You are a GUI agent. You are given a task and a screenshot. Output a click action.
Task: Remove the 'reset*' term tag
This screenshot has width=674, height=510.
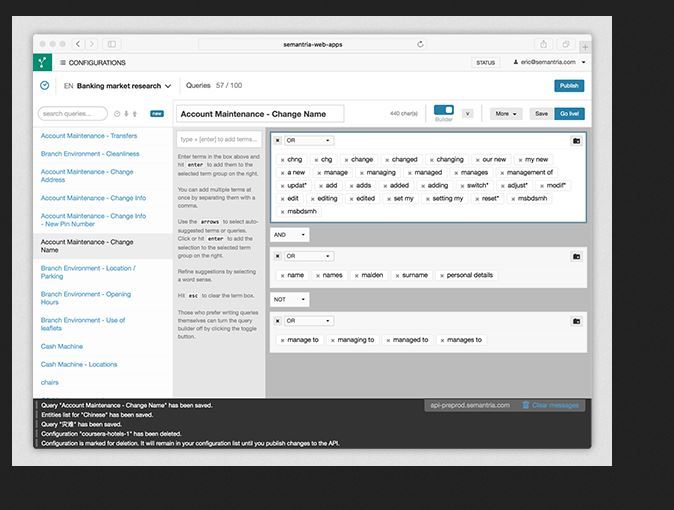tap(477, 199)
